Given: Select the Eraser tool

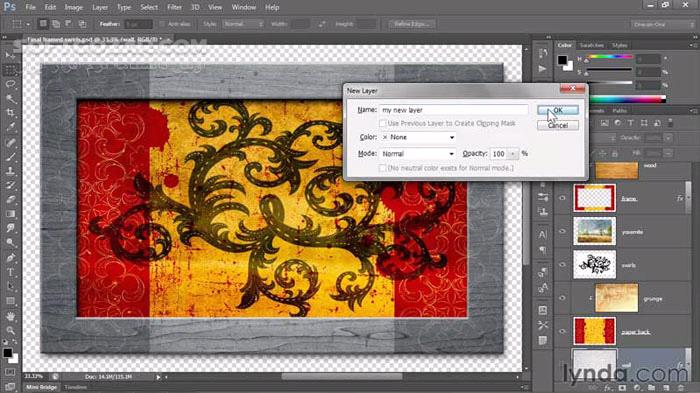Looking at the screenshot, I should pyautogui.click(x=10, y=199).
